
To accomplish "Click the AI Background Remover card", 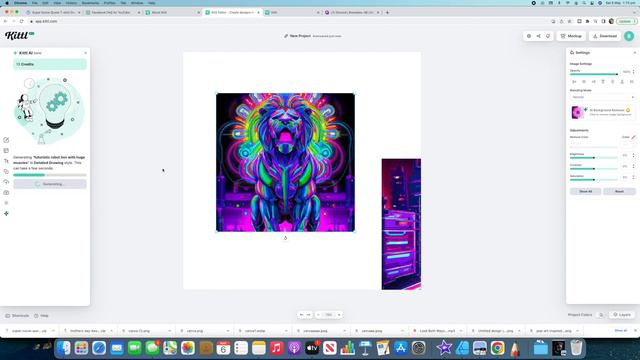I will [602, 112].
